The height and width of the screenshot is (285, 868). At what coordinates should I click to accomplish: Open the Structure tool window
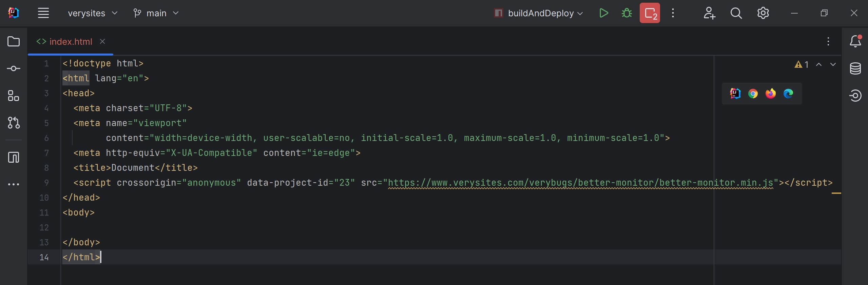pyautogui.click(x=14, y=96)
